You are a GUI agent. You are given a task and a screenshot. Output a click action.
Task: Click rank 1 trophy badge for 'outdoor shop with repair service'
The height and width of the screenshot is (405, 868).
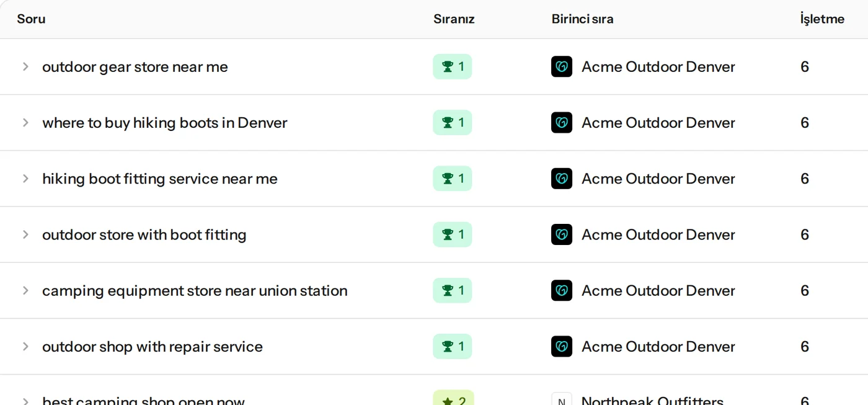tap(453, 346)
